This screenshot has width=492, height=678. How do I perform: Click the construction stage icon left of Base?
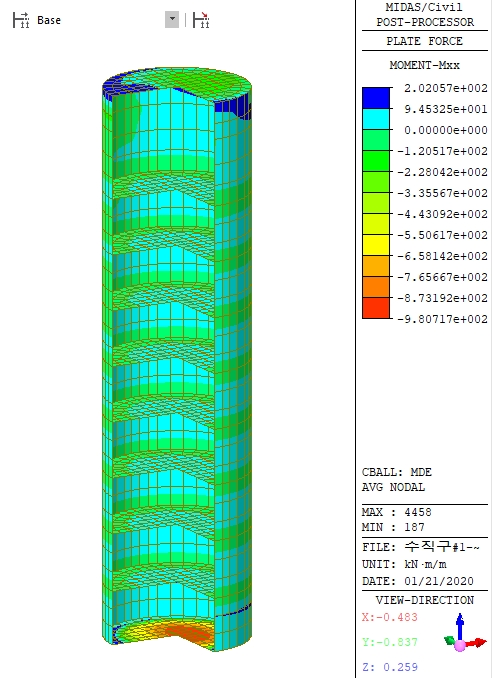[21, 20]
